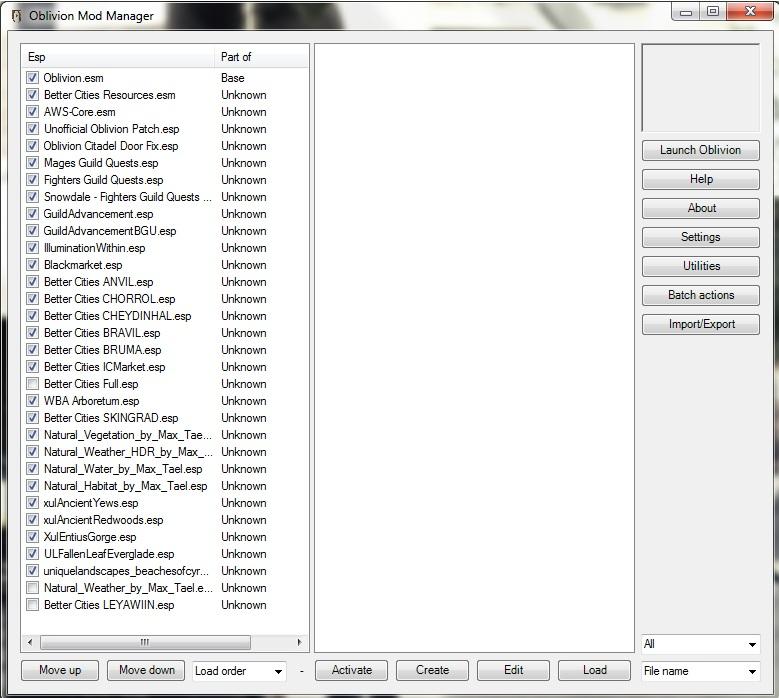Screen dimensions: 779x698
Task: Click the Move up button
Action: [x=60, y=670]
